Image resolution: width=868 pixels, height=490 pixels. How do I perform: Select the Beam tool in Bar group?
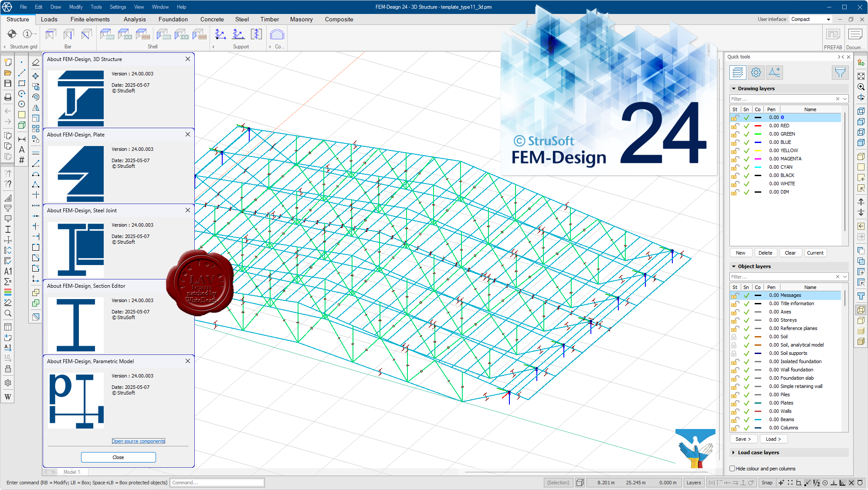point(51,34)
